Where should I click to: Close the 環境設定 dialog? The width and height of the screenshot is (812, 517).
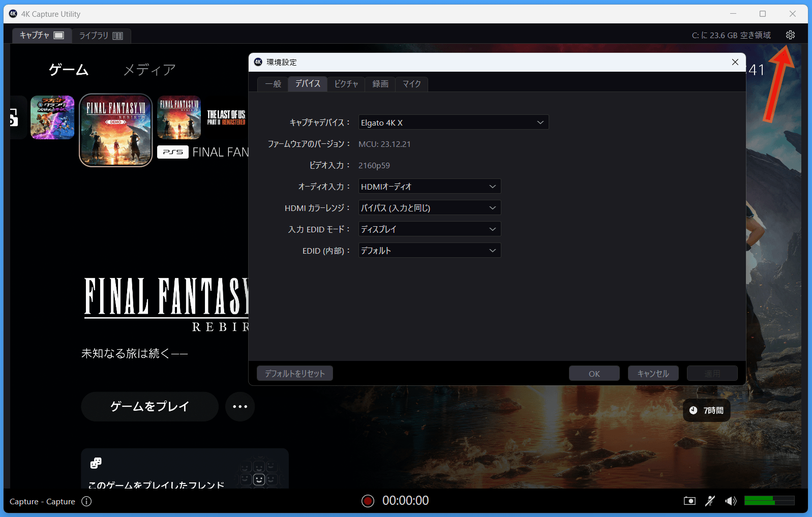[735, 62]
